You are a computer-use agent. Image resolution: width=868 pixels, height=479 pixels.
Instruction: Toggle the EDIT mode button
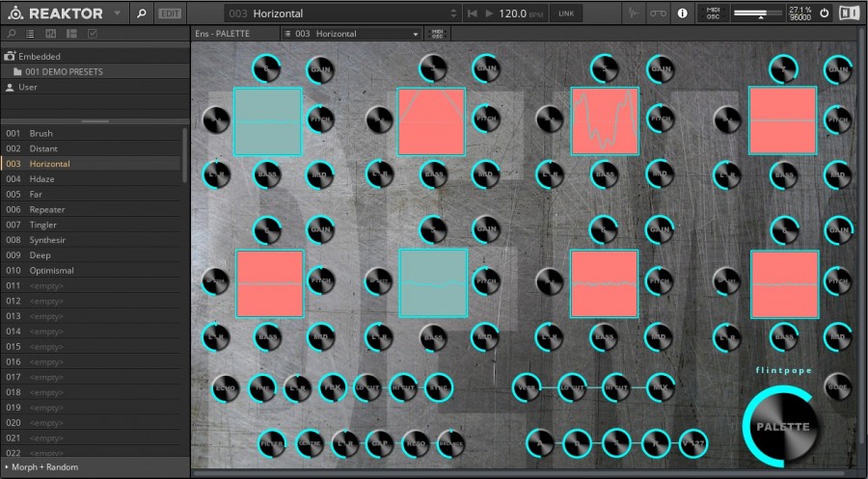click(x=170, y=13)
